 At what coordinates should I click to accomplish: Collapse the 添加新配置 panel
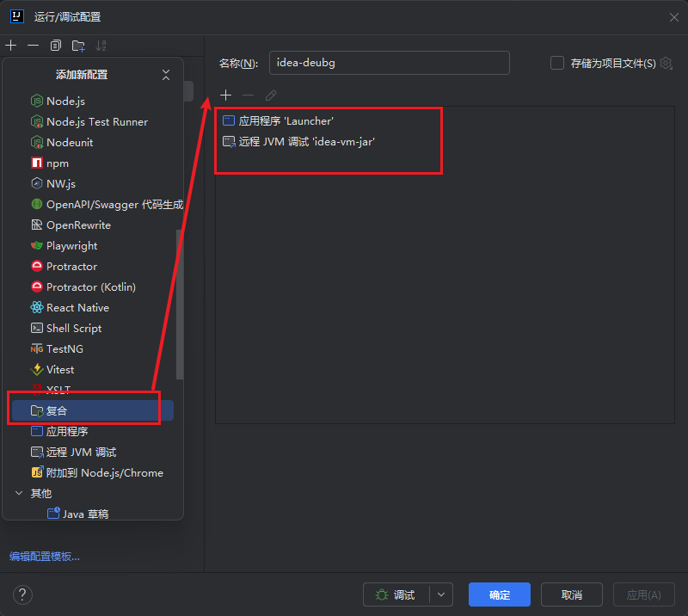(x=166, y=74)
